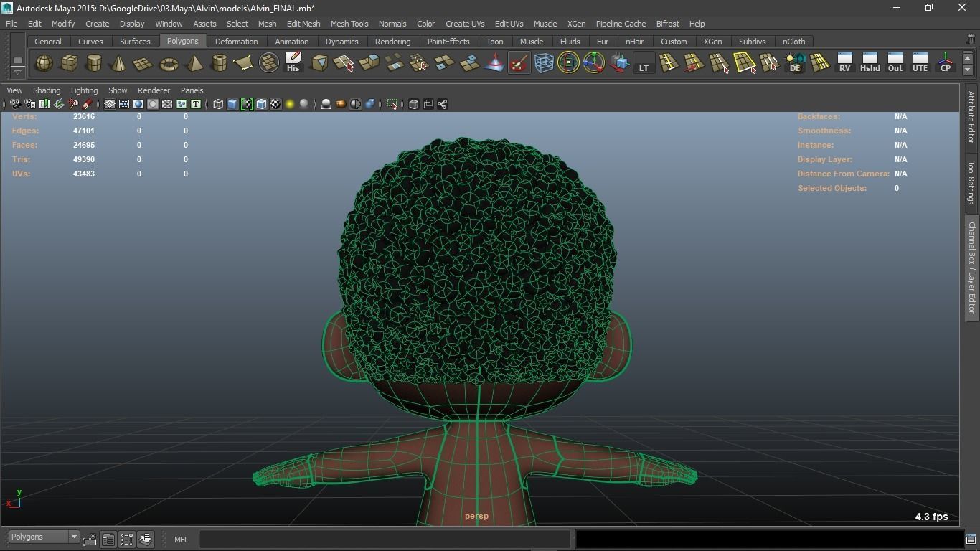Open the panel View menu
The height and width of the screenshot is (551, 980).
tap(14, 90)
